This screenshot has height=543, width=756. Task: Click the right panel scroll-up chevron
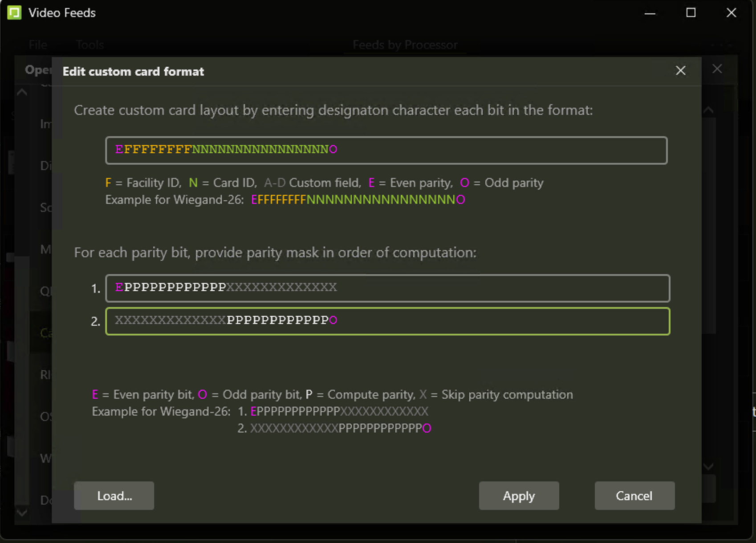pyautogui.click(x=708, y=110)
